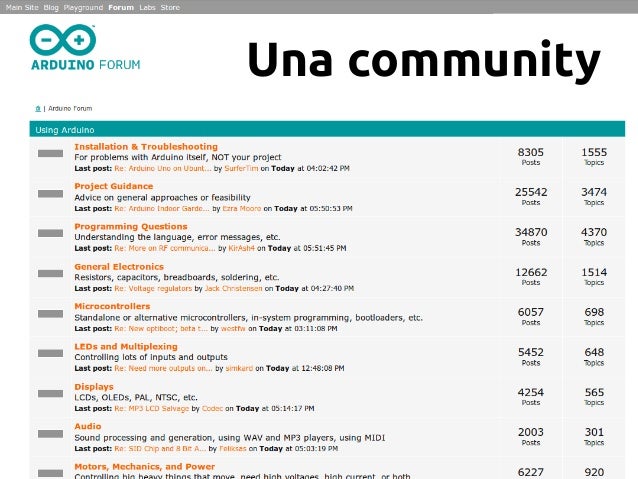Click Arduino Forum breadcrumb link
Viewport: 638px width, 479px height.
tap(70, 109)
